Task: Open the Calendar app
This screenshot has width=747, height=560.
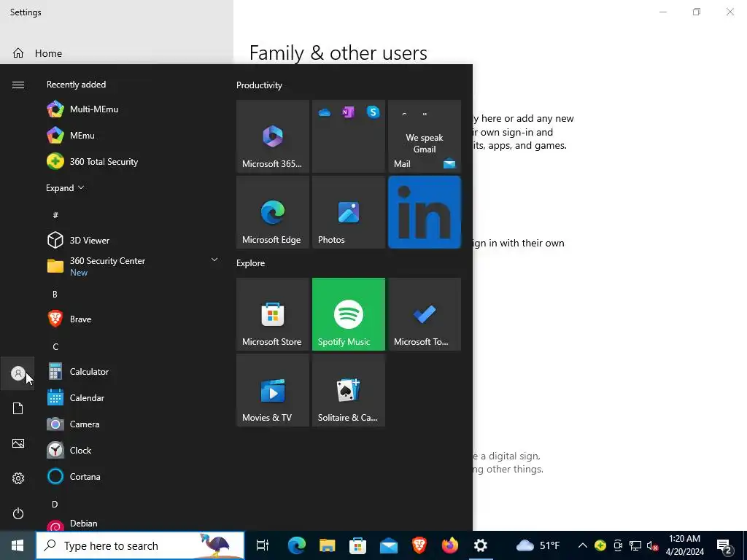Action: coord(131,397)
